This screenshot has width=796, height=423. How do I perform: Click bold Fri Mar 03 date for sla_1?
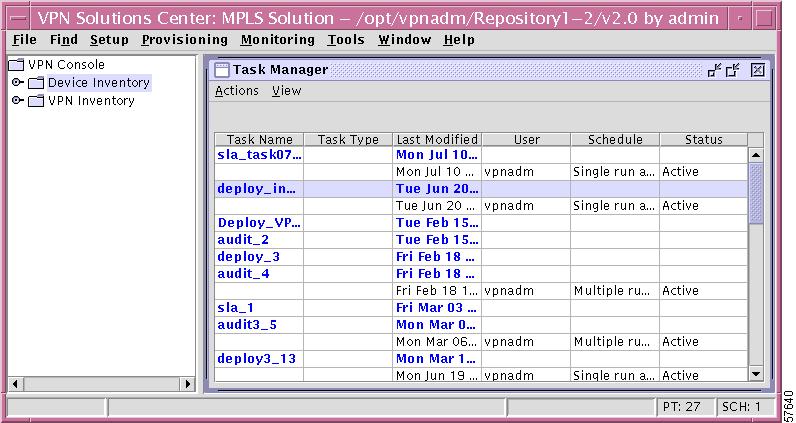437,308
